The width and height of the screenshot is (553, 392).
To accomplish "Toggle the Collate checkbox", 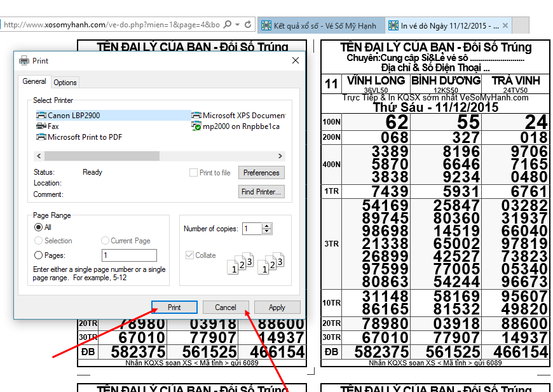I will pyautogui.click(x=189, y=255).
